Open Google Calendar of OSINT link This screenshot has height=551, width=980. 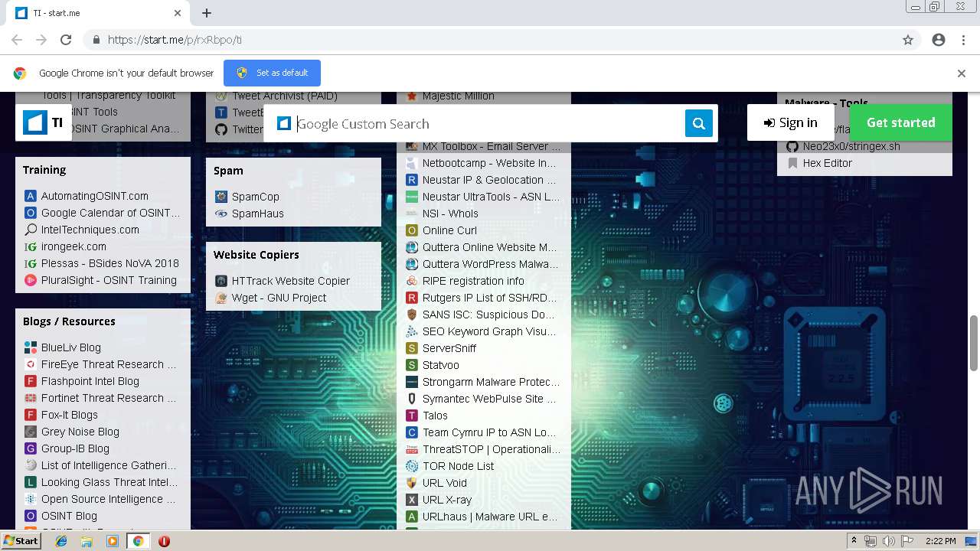[111, 213]
